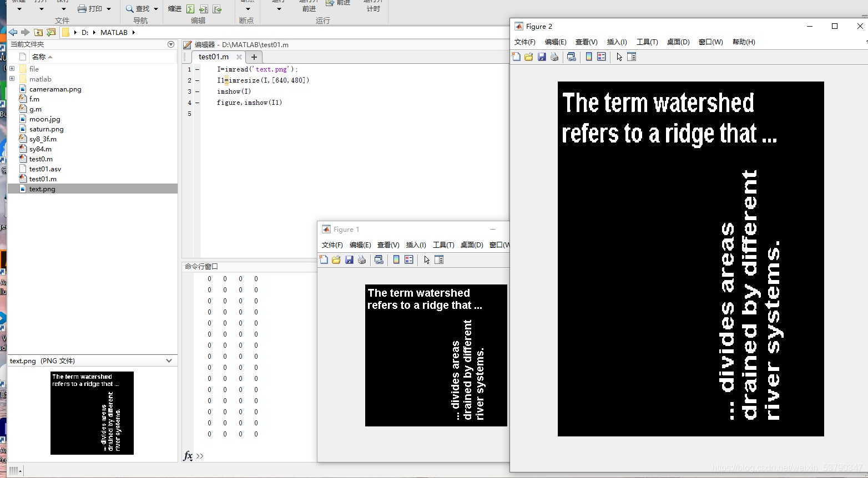Open 编辑(E) menu in Figure 2
868x478 pixels.
(556, 42)
